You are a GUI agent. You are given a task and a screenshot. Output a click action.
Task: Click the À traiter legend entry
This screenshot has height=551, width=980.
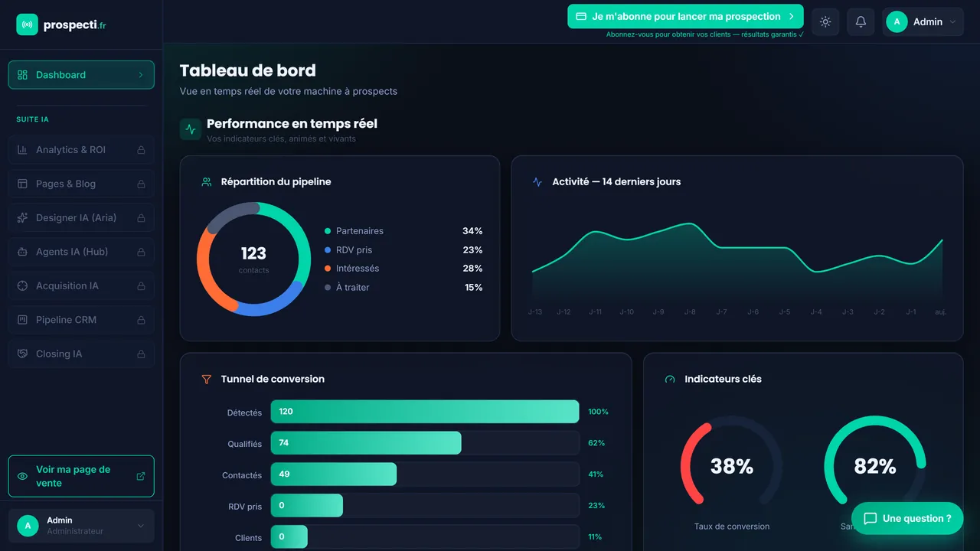pyautogui.click(x=403, y=288)
